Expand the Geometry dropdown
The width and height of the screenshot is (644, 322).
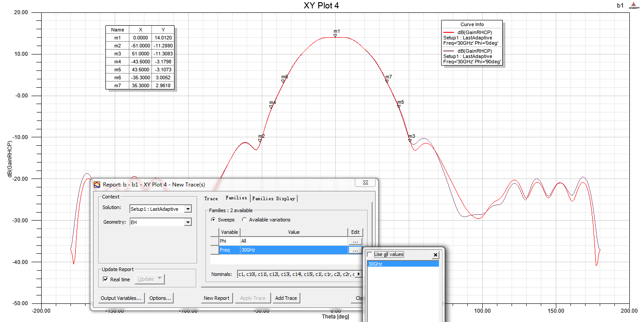tap(188, 222)
